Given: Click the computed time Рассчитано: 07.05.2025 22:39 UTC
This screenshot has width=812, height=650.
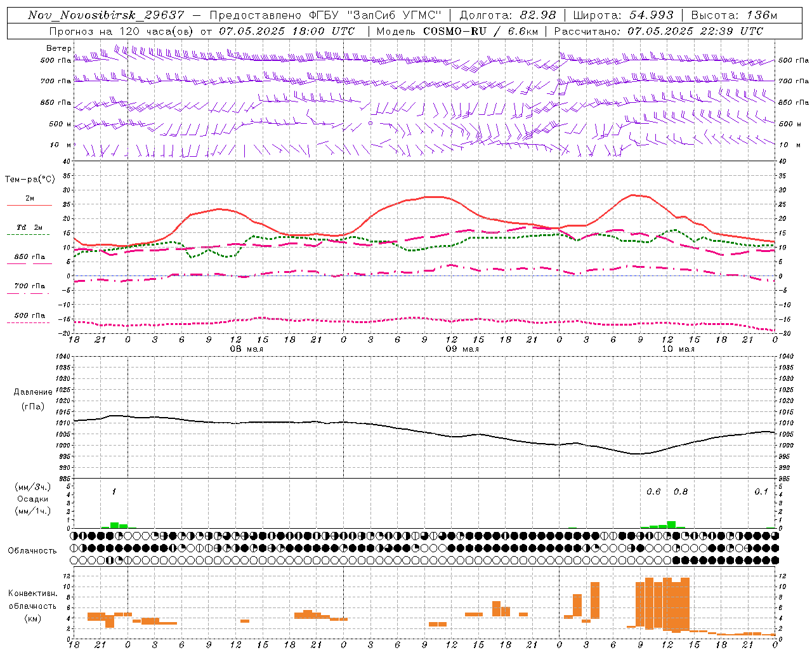Looking at the screenshot, I should [658, 31].
